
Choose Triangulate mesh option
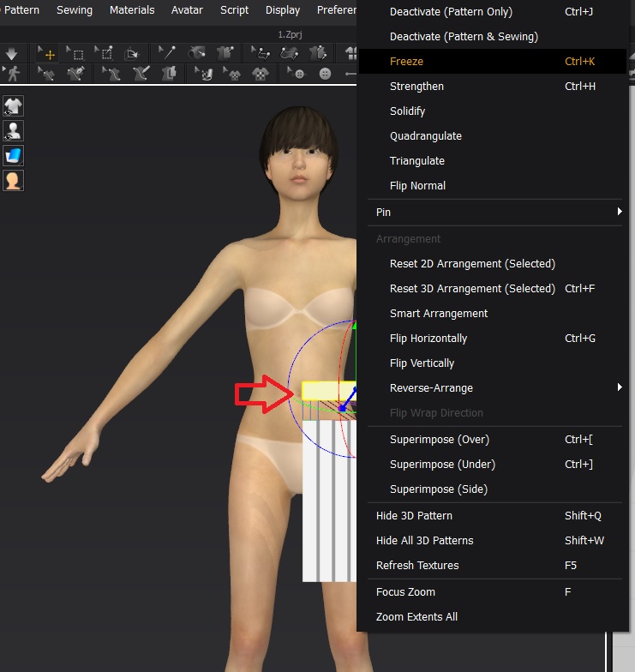(492, 161)
